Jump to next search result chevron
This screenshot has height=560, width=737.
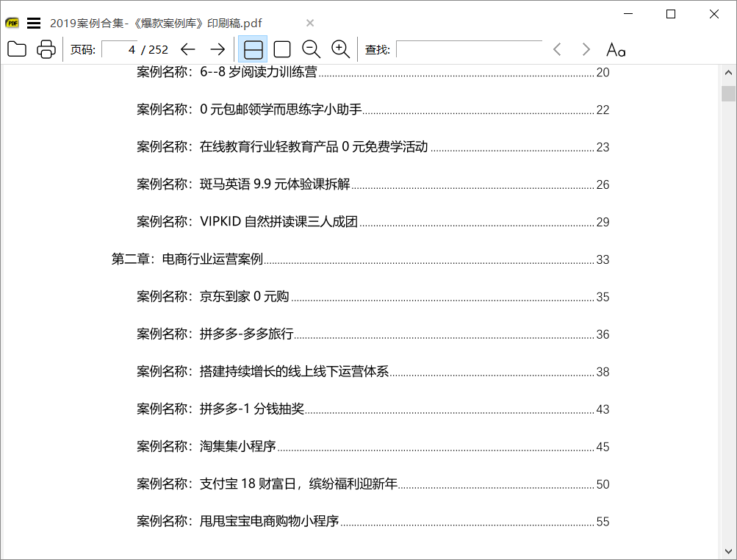click(586, 49)
